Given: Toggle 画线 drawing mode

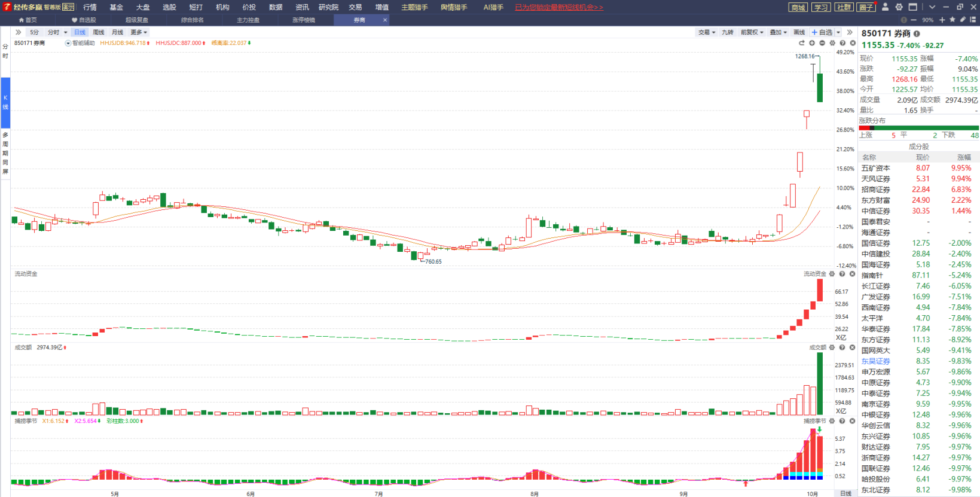Looking at the screenshot, I should [799, 32].
